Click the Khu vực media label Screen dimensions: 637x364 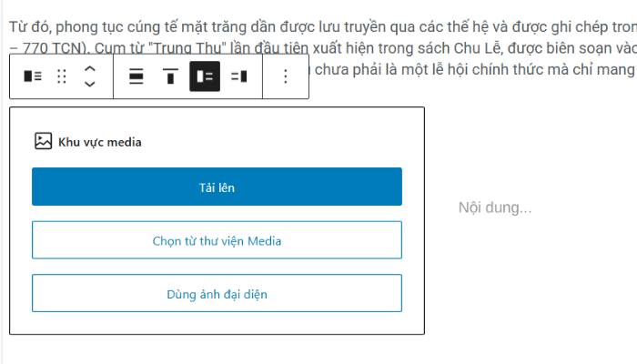[100, 142]
